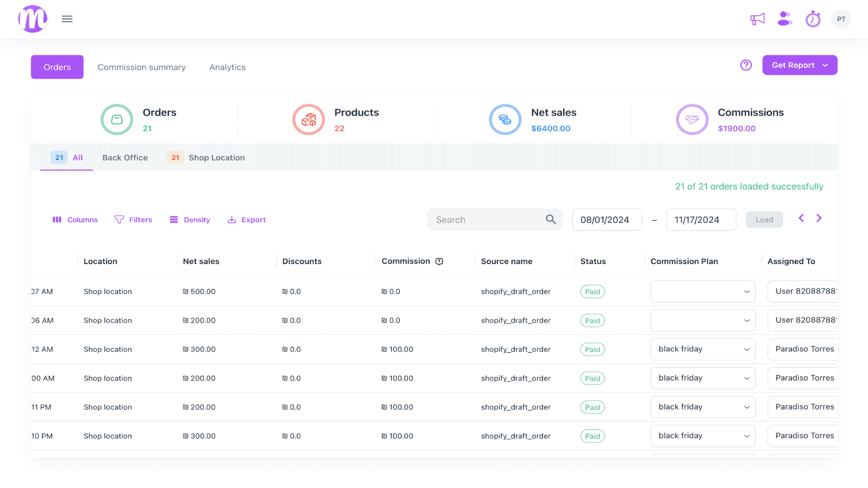Viewport: 868px width, 488px height.
Task: Go to next page arrow
Action: pos(819,218)
